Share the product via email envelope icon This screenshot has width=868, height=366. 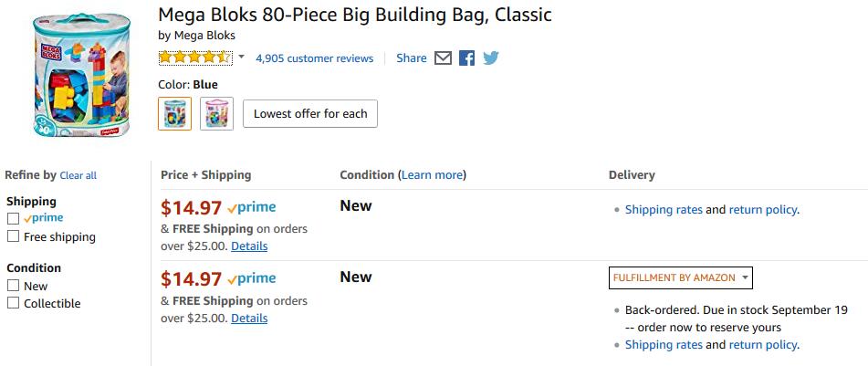coord(443,58)
